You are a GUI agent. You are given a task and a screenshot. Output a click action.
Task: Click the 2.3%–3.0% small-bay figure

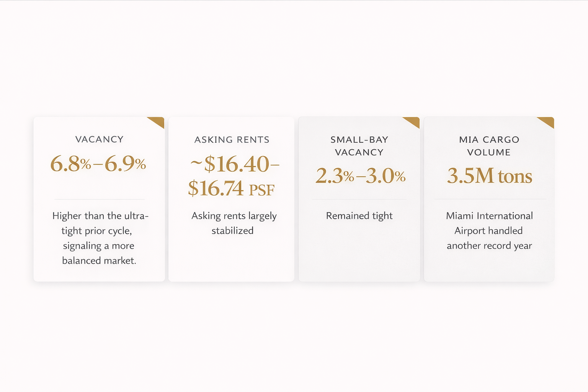[360, 176]
